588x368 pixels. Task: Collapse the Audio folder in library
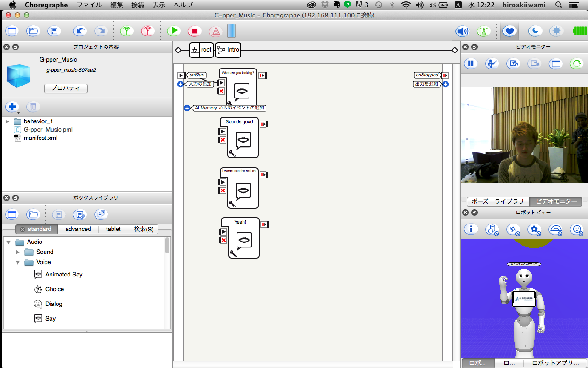coord(9,242)
